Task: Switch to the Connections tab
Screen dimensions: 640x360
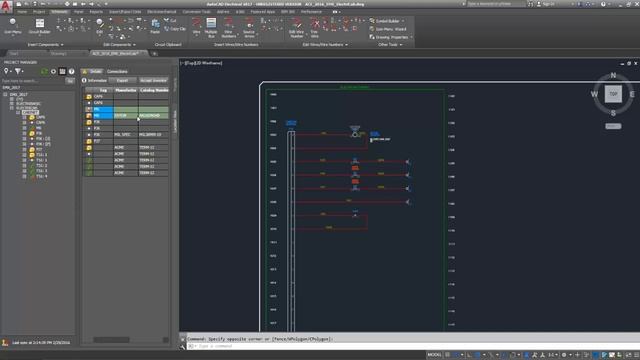Action: click(x=117, y=71)
